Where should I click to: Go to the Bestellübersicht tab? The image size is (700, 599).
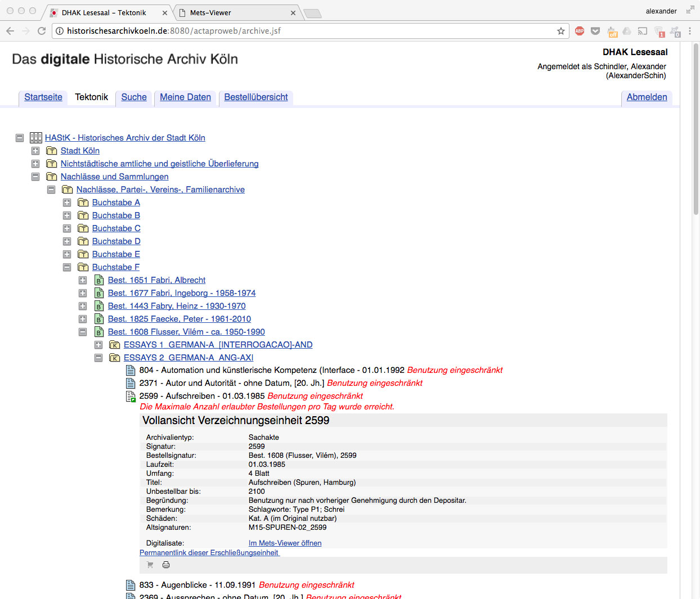256,97
